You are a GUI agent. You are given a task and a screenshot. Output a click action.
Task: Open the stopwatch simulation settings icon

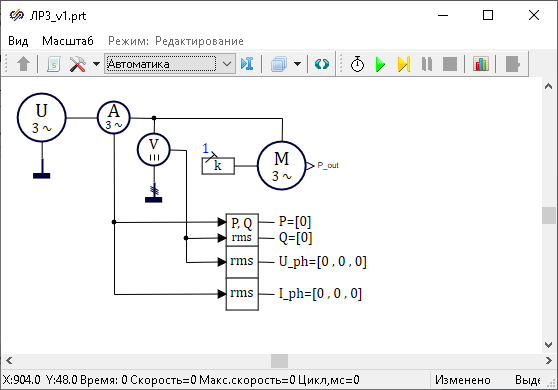(x=357, y=64)
